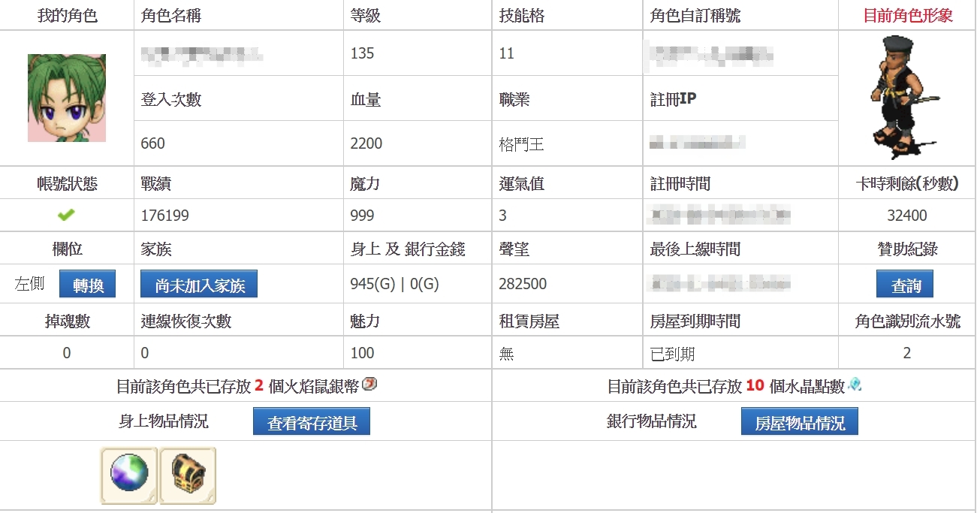Image resolution: width=980 pixels, height=513 pixels.
Task: Click the 282500 reputation value
Action: (523, 284)
